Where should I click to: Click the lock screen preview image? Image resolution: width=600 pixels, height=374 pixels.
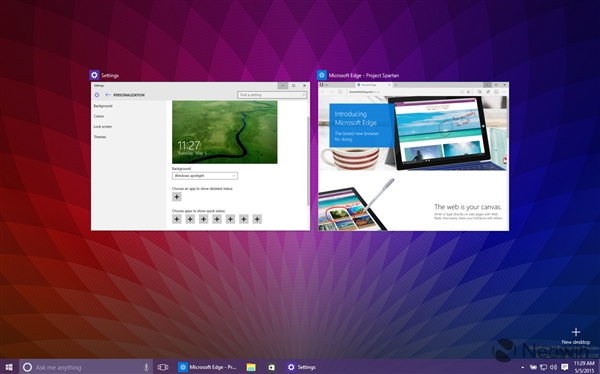[x=225, y=132]
